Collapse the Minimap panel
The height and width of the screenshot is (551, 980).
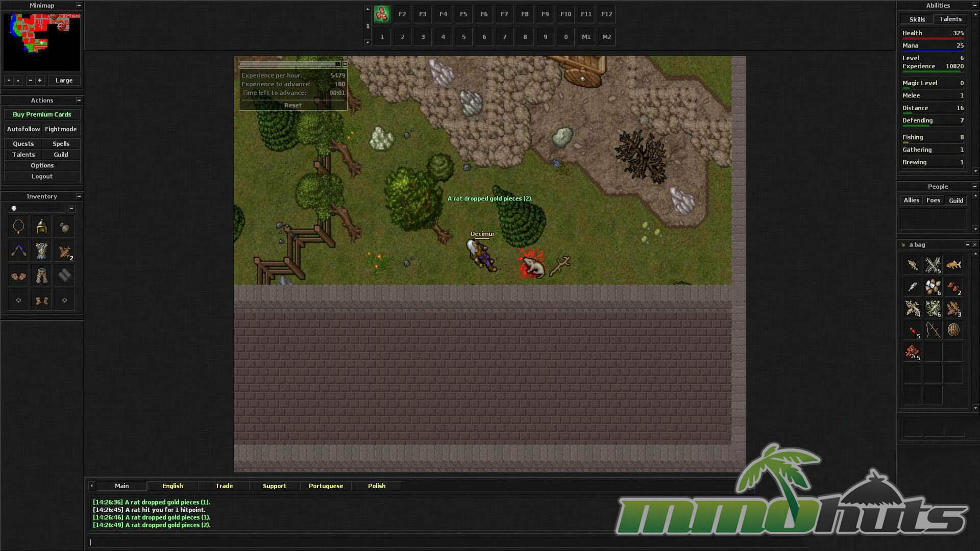pyautogui.click(x=79, y=5)
